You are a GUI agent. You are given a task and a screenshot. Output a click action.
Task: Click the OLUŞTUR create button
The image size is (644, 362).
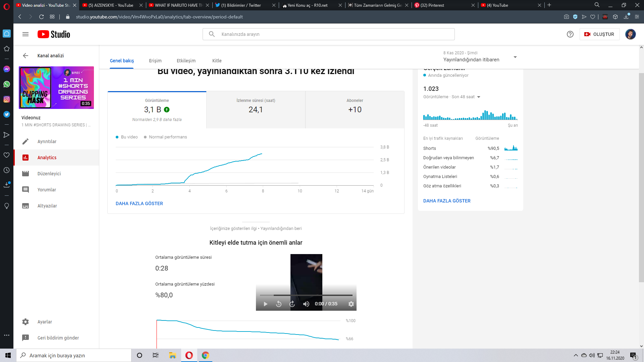[599, 34]
